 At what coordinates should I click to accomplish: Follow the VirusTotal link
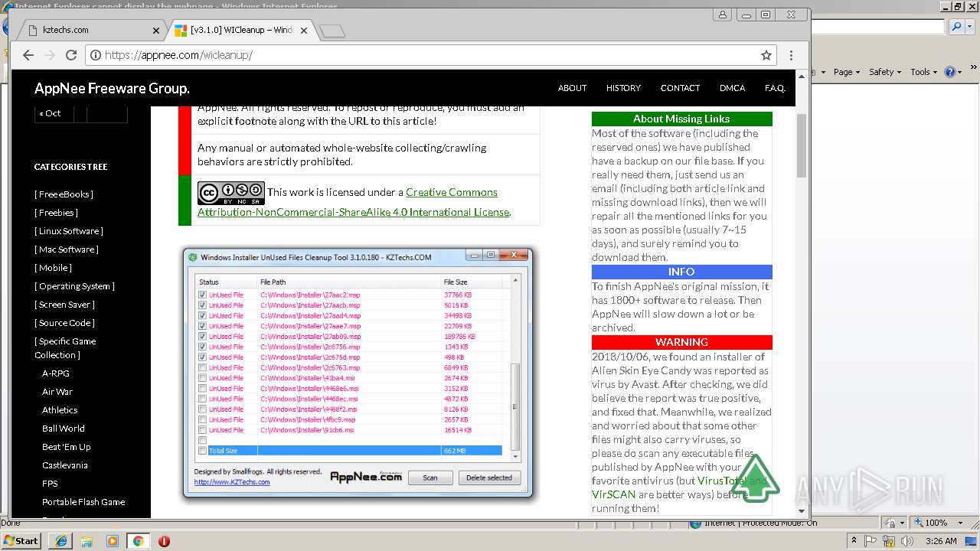coord(721,481)
